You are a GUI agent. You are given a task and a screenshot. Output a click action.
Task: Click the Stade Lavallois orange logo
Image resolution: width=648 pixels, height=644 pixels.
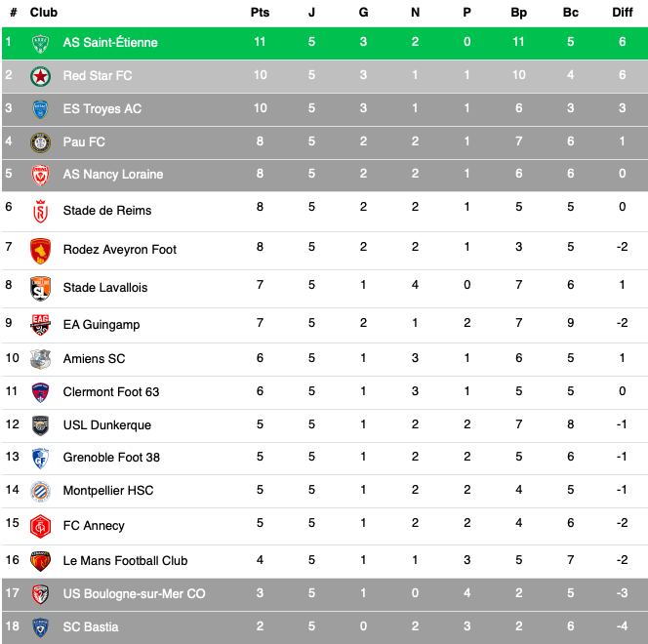pos(41,288)
